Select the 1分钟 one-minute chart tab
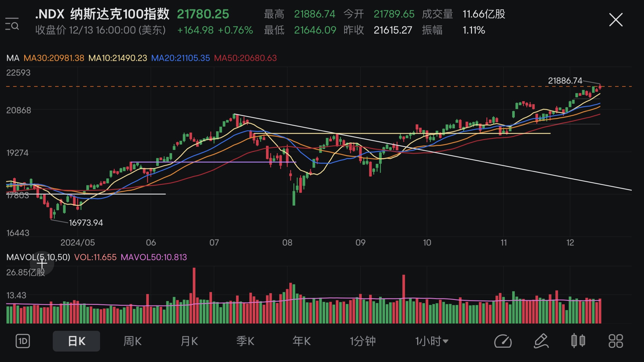644x362 pixels. click(x=363, y=341)
